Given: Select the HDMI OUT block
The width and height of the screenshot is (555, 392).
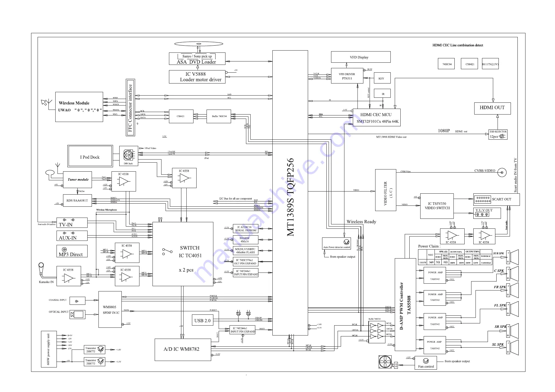Looking at the screenshot, I should click(x=493, y=108).
